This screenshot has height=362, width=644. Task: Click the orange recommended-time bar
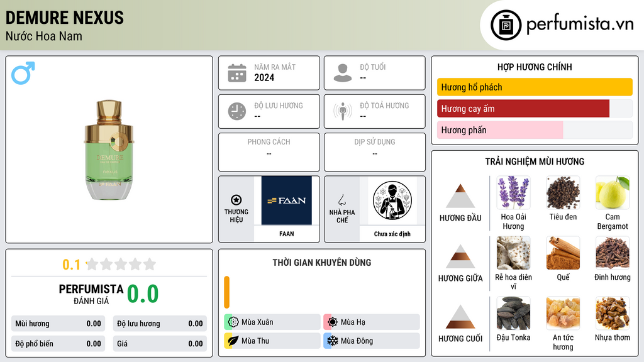pos(226,292)
